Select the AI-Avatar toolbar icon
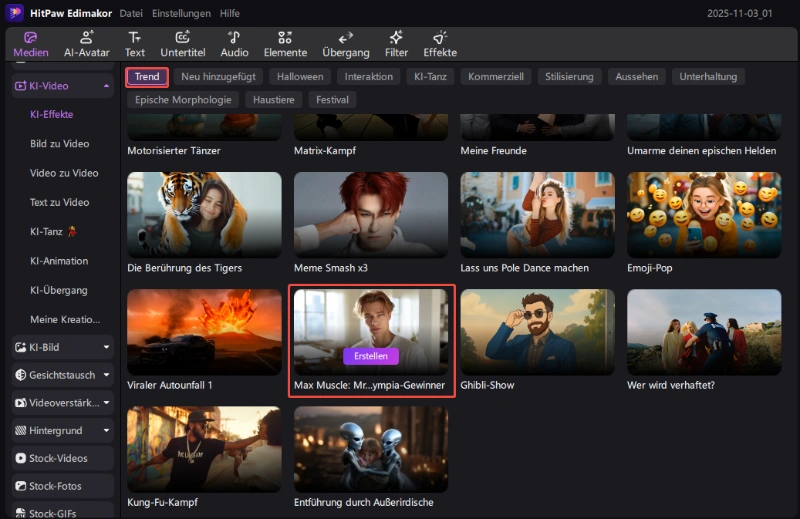Screen dimensions: 800x519 tap(86, 37)
